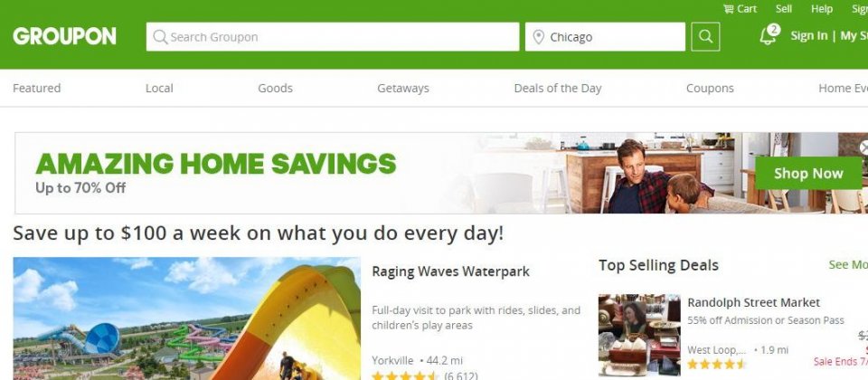868x380 pixels.
Task: Click the Groupon logo
Action: click(65, 36)
